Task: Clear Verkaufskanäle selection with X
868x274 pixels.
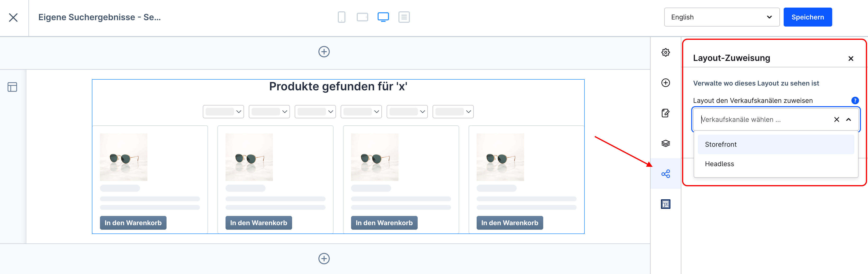Action: click(x=836, y=120)
